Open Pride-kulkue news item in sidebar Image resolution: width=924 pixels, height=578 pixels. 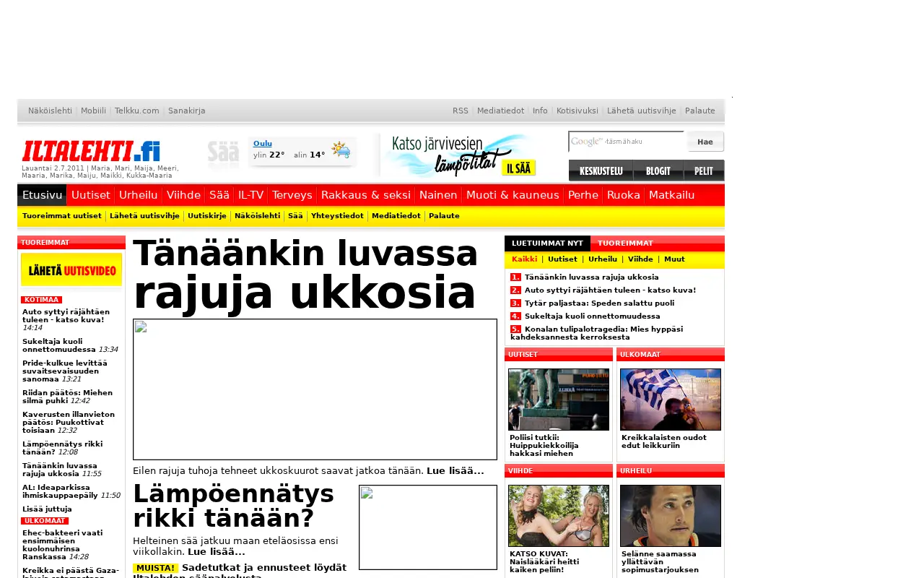(x=65, y=371)
